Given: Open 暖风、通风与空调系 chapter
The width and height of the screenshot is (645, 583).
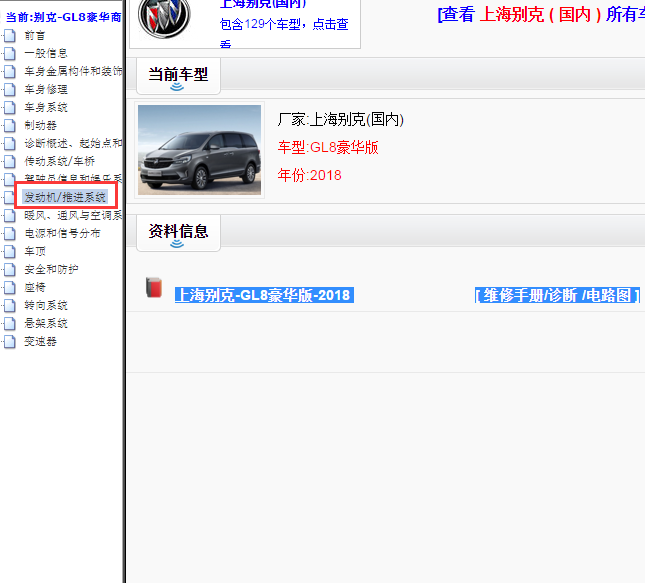Looking at the screenshot, I should point(73,216).
